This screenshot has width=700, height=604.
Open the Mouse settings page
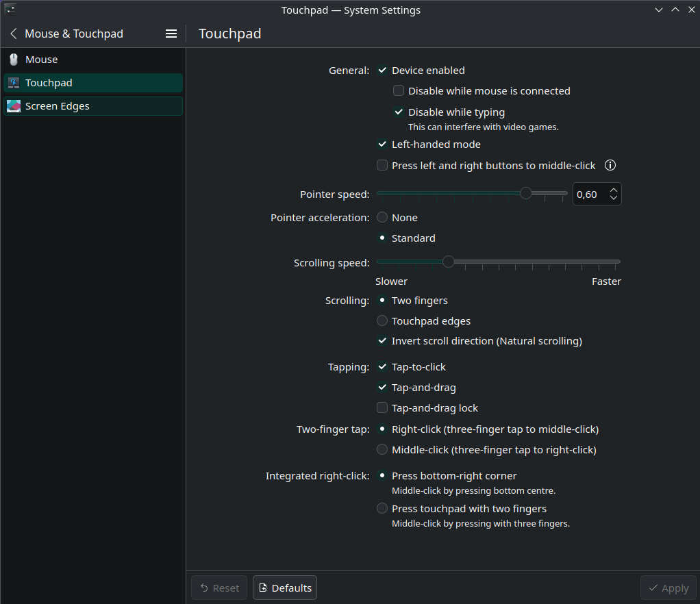93,60
